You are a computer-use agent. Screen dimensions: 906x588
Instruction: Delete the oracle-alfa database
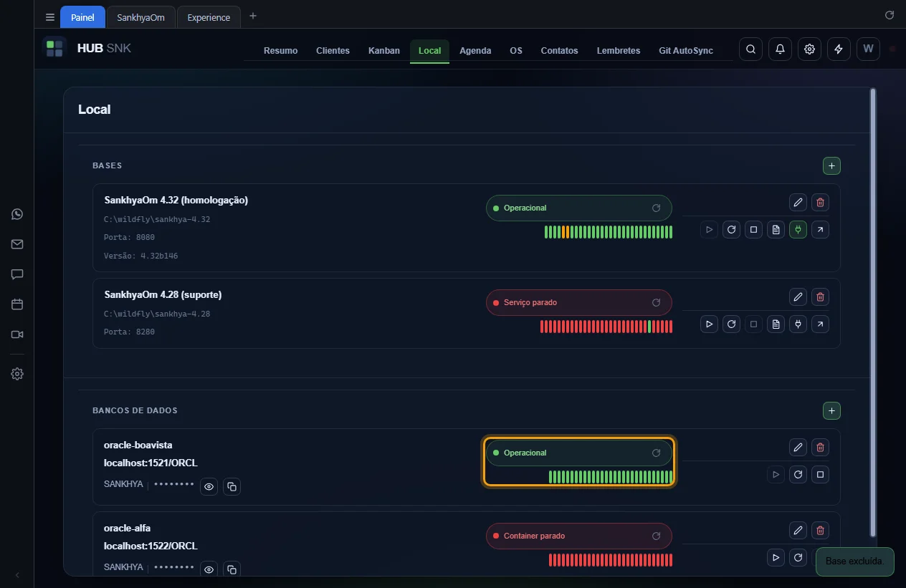821,531
